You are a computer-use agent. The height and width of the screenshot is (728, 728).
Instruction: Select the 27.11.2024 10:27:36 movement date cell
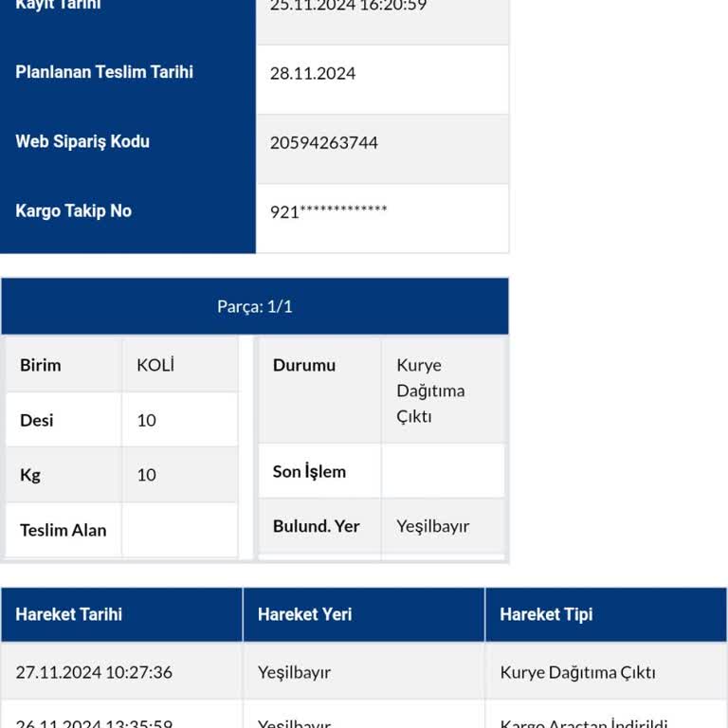[x=94, y=672]
